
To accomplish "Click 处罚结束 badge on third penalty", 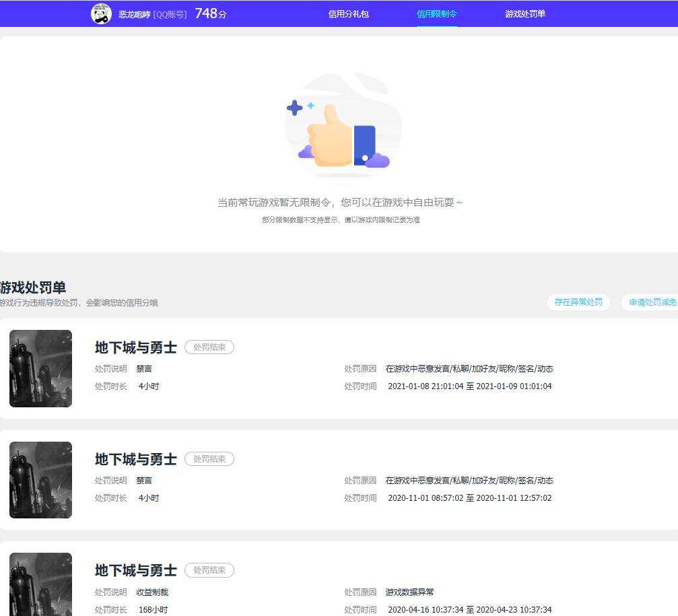I will point(209,570).
